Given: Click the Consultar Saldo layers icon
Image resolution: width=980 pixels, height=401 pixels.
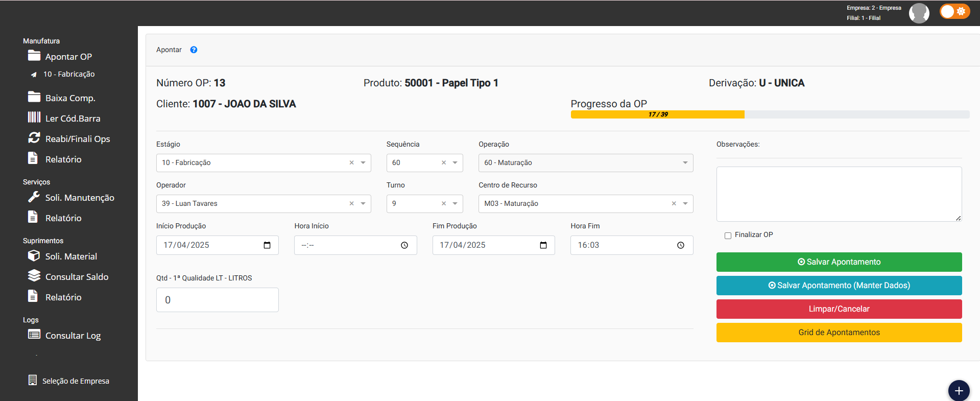Looking at the screenshot, I should [34, 276].
